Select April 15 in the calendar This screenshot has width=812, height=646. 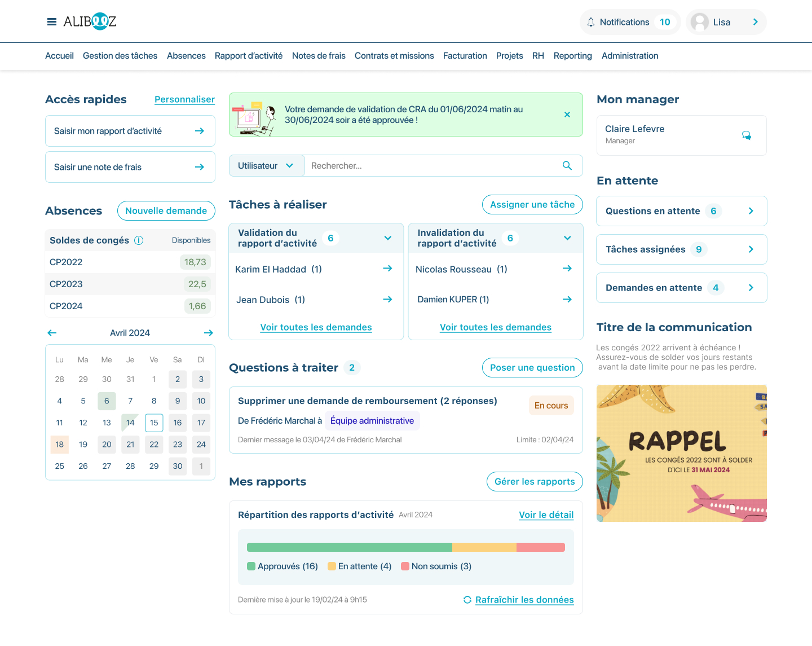click(x=154, y=423)
